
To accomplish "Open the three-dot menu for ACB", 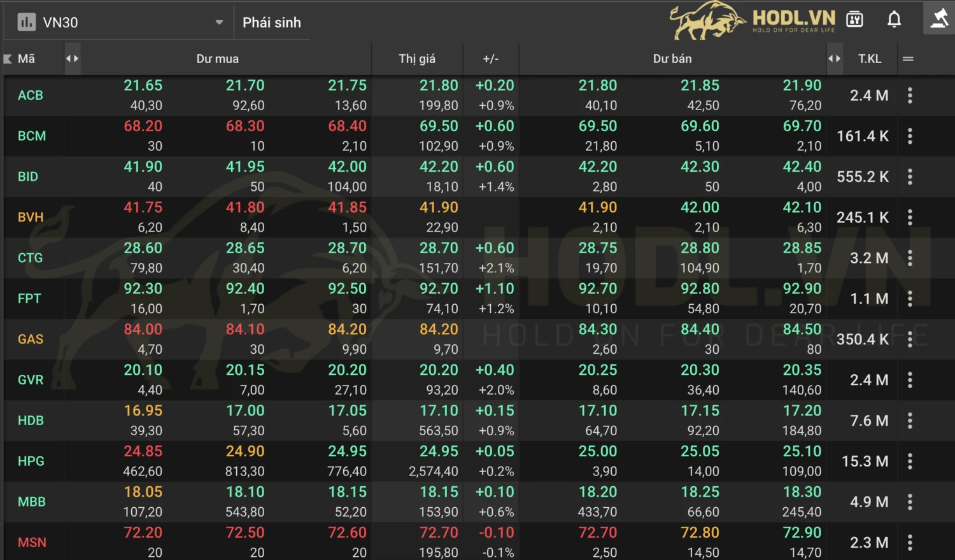I will (x=910, y=95).
